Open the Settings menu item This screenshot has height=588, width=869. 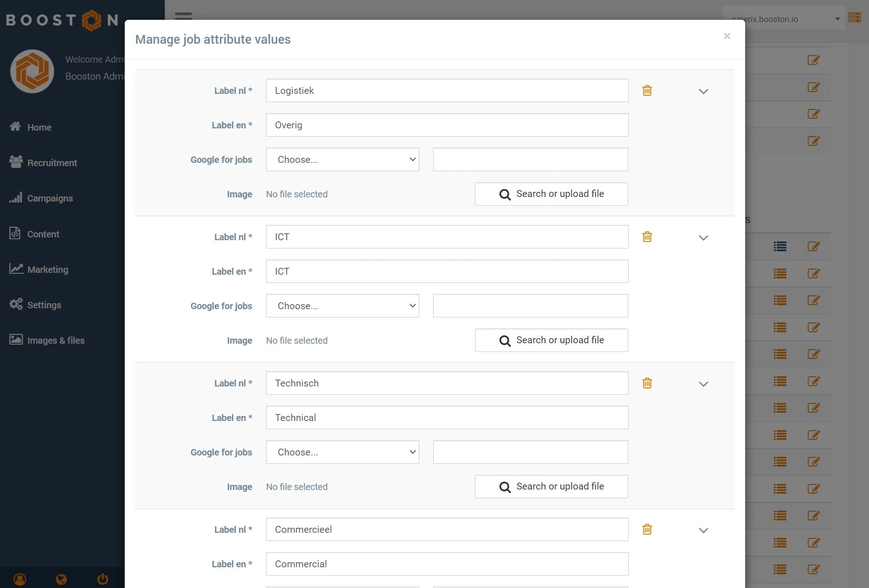[44, 305]
